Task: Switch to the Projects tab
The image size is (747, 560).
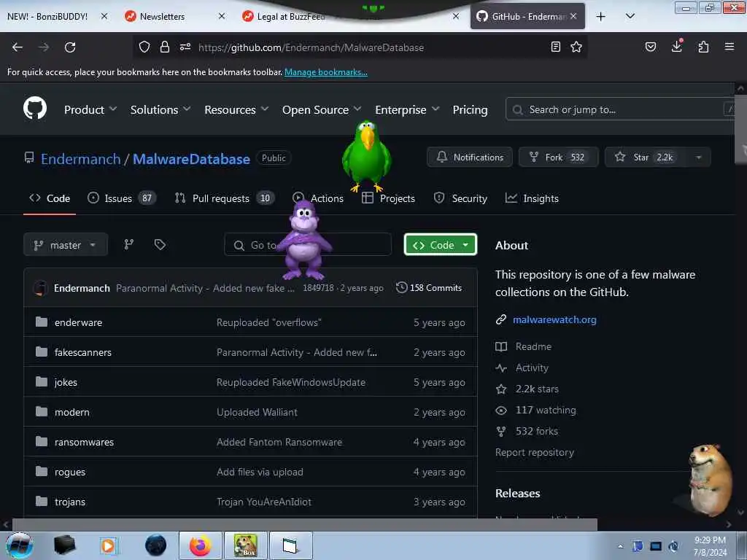Action: click(x=388, y=198)
